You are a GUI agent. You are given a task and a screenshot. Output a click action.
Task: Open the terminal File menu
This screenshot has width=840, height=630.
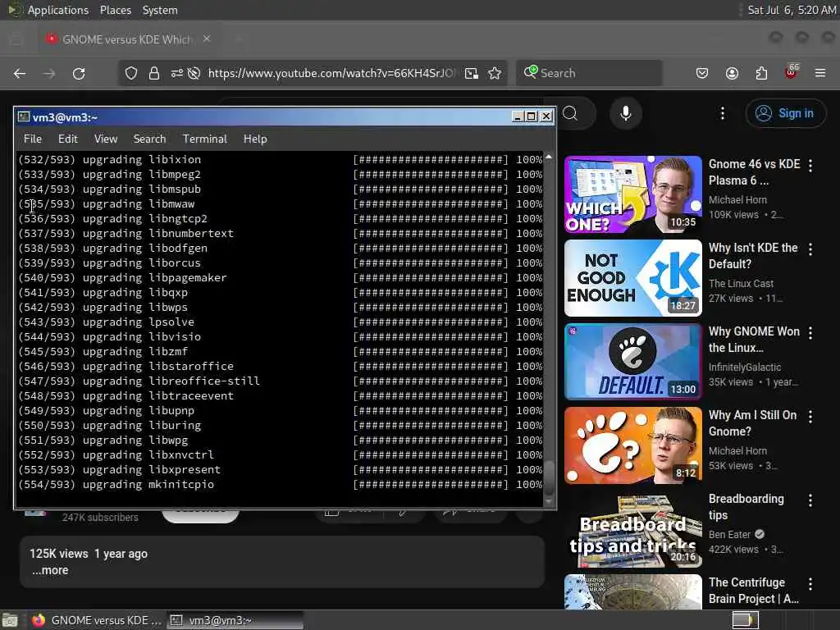[33, 139]
